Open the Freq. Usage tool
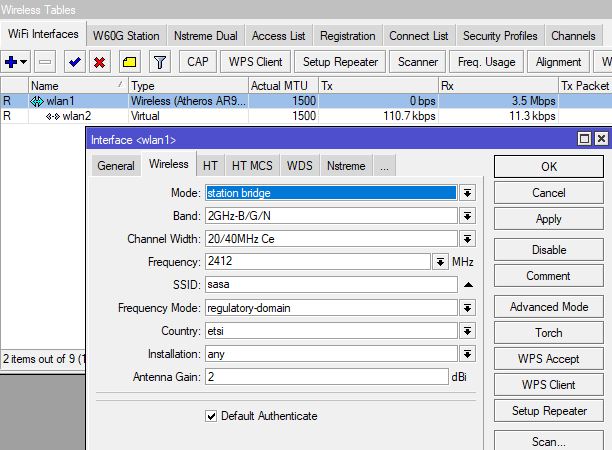 487,62
